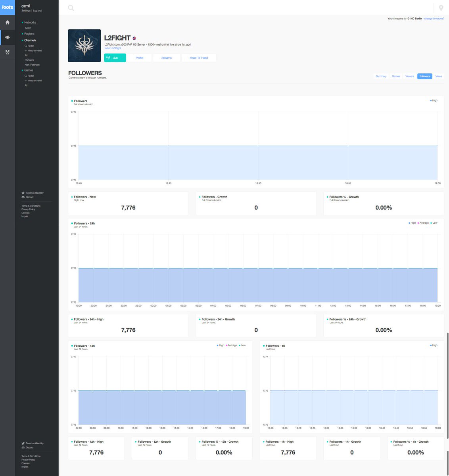The width and height of the screenshot is (449, 476).
Task: Click the loots logo
Action: 8,7
